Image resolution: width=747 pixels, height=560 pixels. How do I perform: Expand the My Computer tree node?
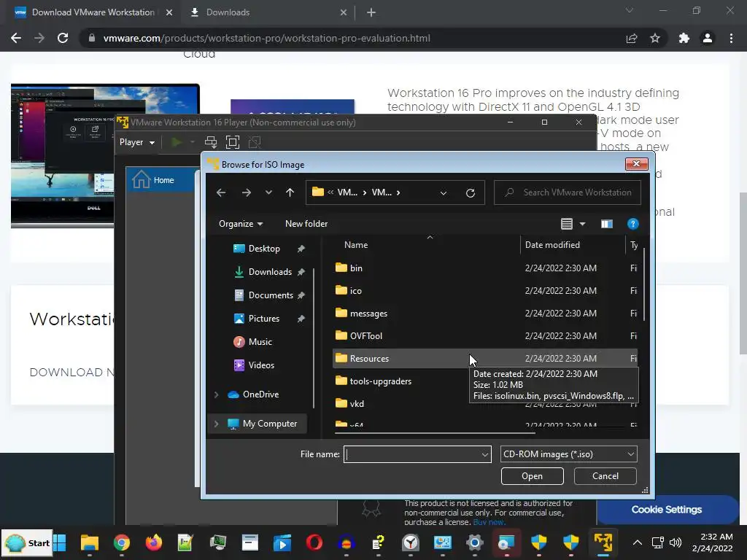click(x=216, y=424)
